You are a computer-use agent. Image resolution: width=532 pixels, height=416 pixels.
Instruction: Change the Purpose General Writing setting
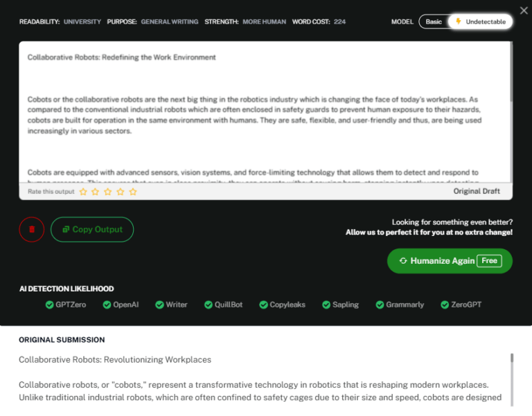click(x=169, y=21)
